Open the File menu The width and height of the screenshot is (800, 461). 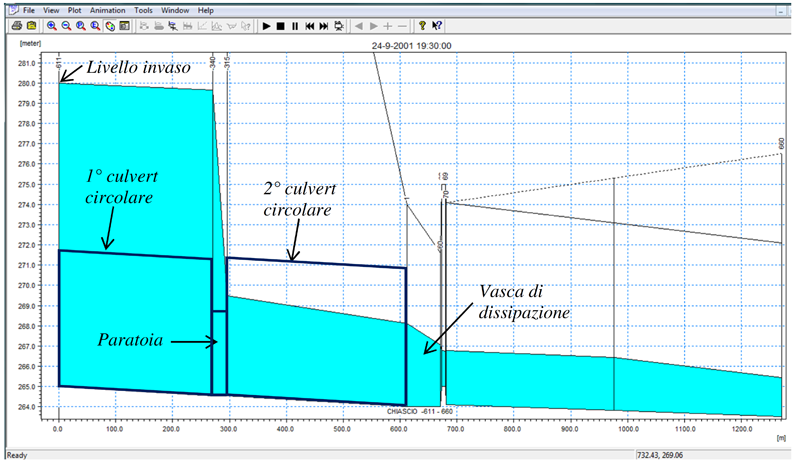coord(29,10)
